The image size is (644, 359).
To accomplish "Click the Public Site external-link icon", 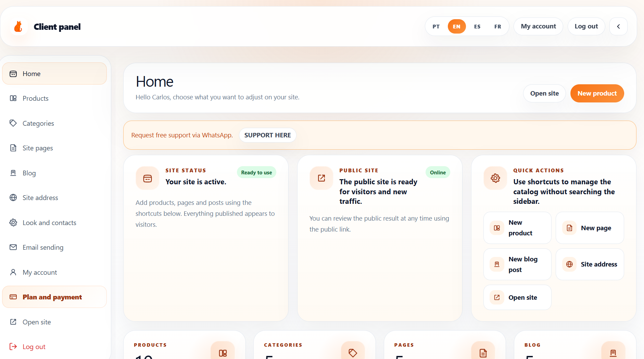I will (x=321, y=178).
